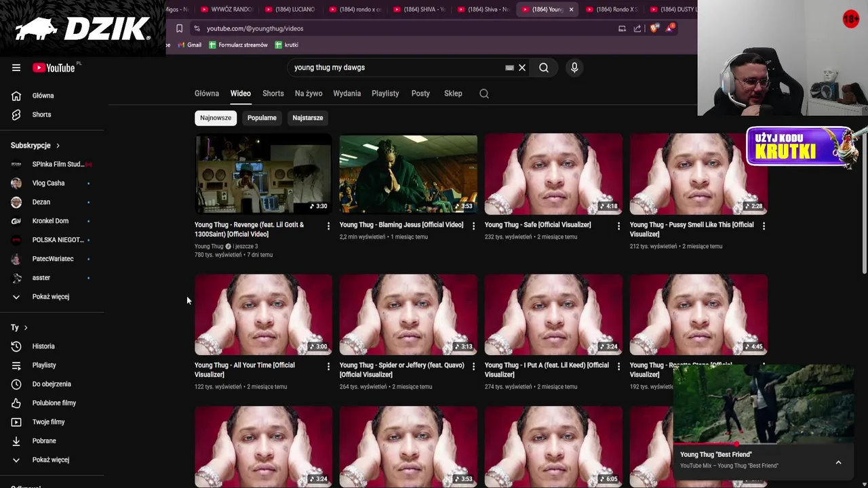Screen dimensions: 868x488
Task: Expand Pokaż więcej under Pobrane
Action: point(52,460)
